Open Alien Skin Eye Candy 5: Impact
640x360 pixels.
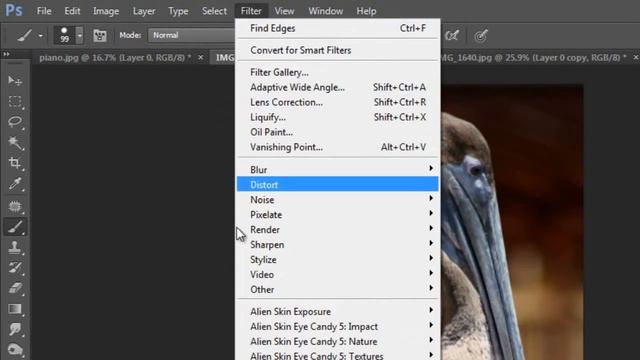338,327
